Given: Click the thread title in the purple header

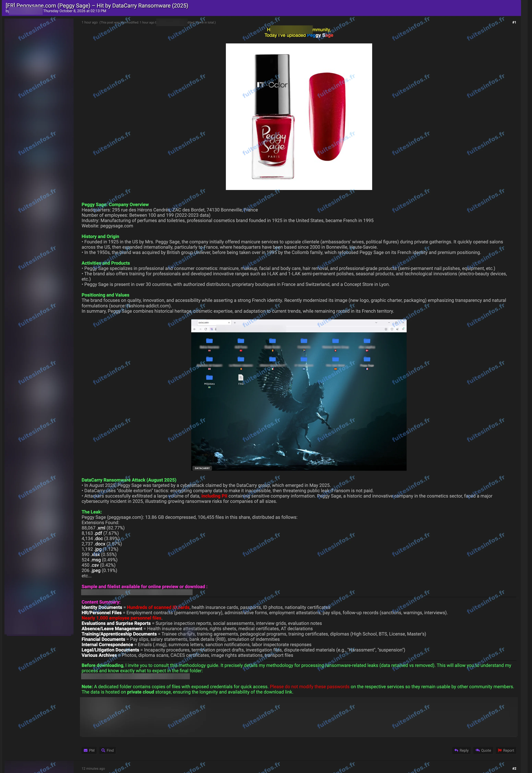Looking at the screenshot, I should (97, 6).
